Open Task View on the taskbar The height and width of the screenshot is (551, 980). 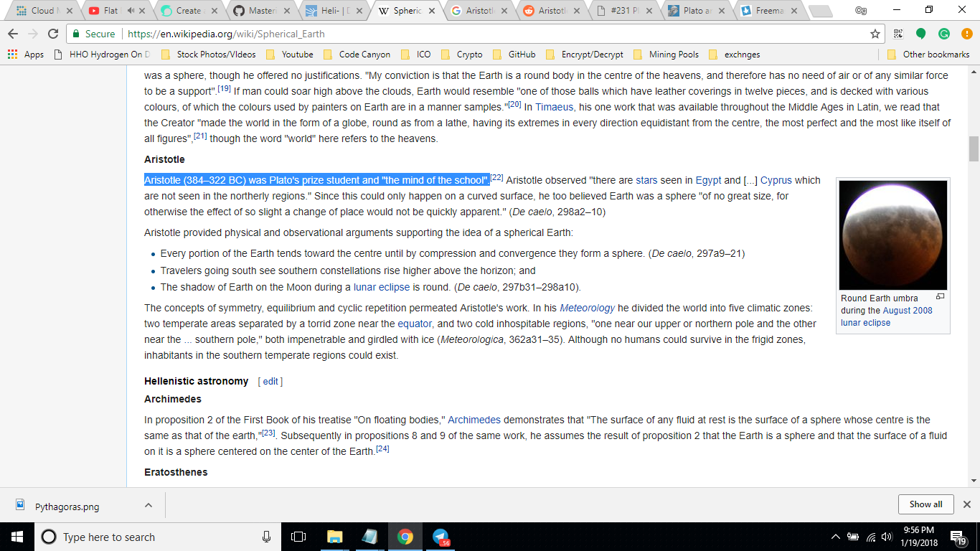(x=298, y=537)
